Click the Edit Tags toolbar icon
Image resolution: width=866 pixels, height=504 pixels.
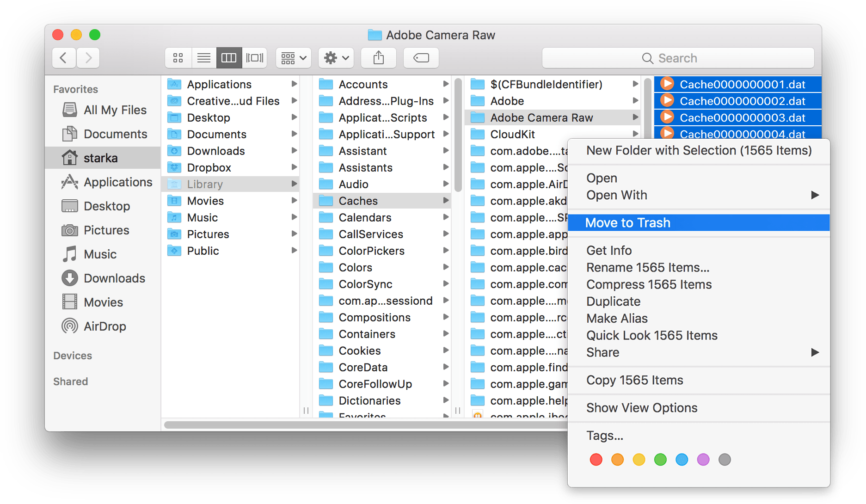point(421,57)
